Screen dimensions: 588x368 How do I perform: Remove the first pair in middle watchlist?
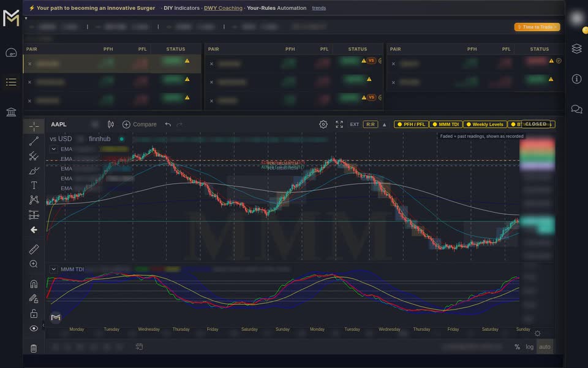[211, 64]
